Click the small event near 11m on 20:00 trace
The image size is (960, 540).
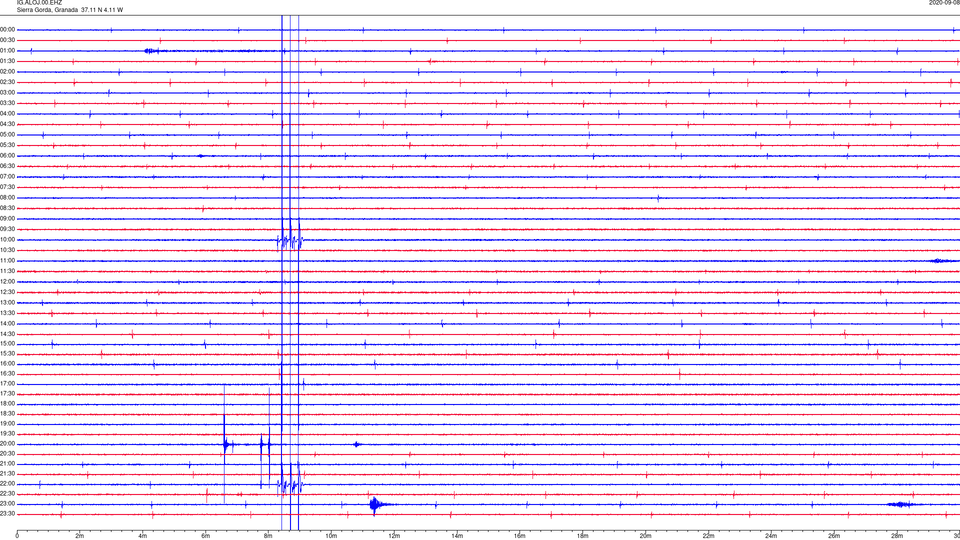pos(357,444)
